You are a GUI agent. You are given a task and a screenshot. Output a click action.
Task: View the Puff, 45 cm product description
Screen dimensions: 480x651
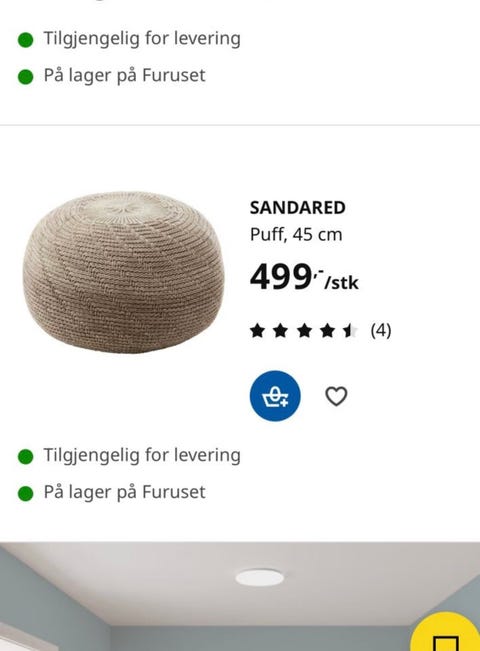(296, 235)
